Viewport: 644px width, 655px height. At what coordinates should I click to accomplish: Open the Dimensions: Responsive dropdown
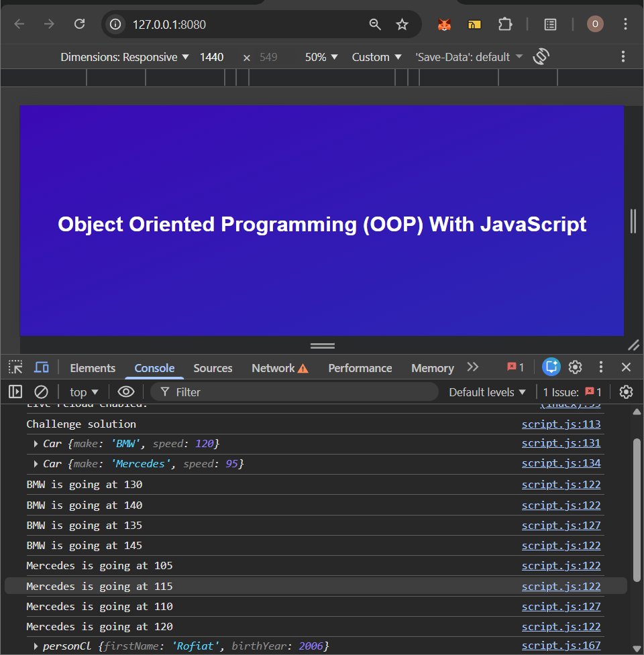coord(125,57)
